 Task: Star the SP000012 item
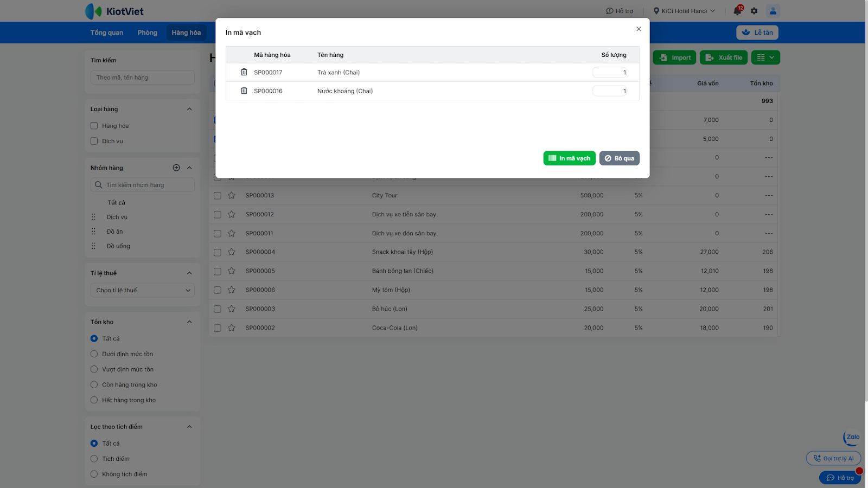(x=232, y=214)
